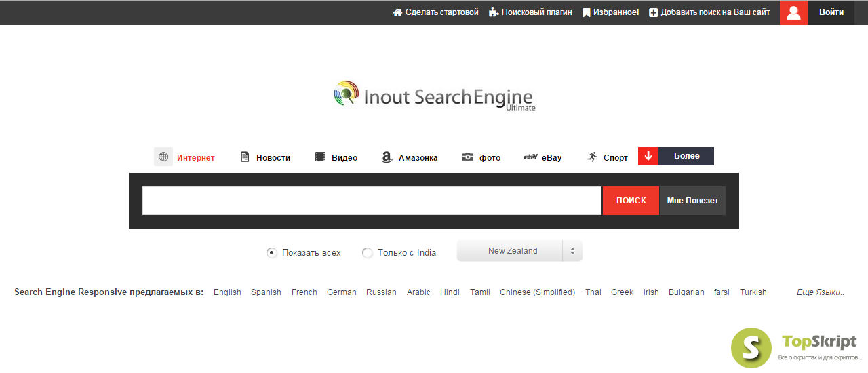Choose French language link
This screenshot has height=373, width=868.
304,292
